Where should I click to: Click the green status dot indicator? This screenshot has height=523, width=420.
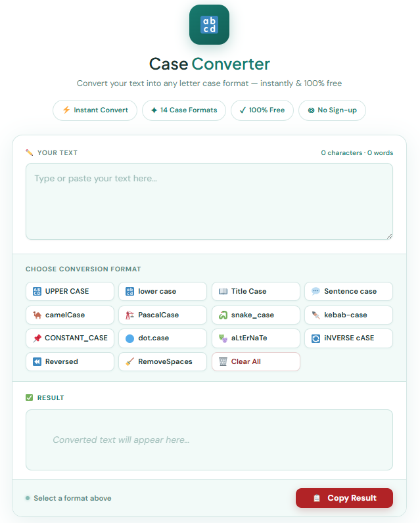coord(28,498)
